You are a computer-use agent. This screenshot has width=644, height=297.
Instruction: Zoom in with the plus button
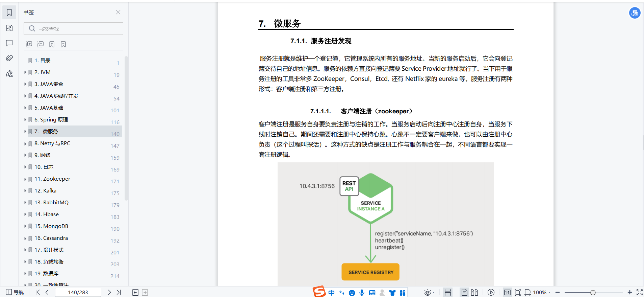tap(630, 292)
